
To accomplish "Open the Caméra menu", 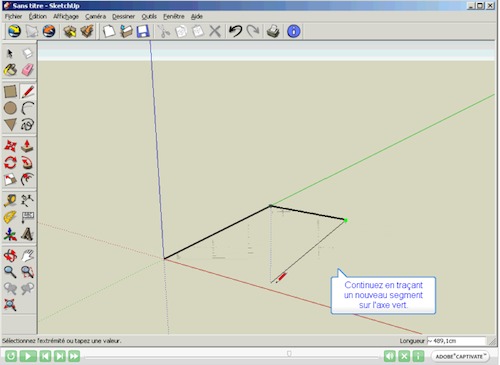I will coord(95,16).
